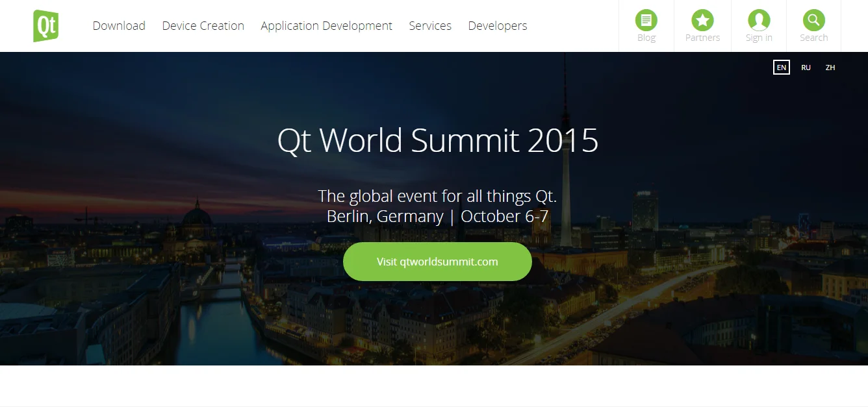The width and height of the screenshot is (868, 407).
Task: Switch the language to EN
Action: [x=782, y=68]
